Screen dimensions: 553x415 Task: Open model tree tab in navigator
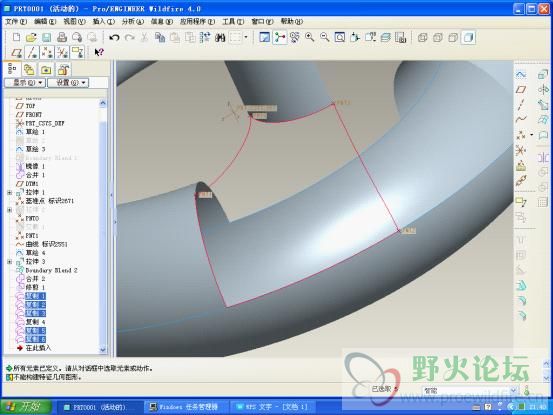[12, 69]
